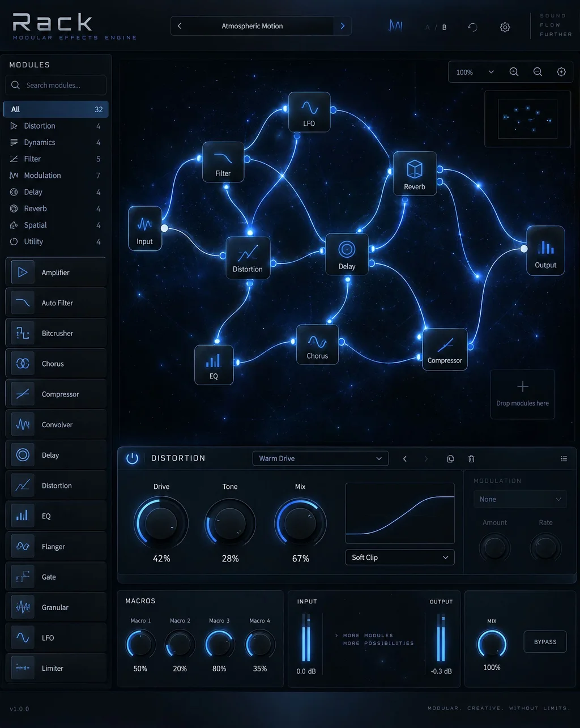Click the Drop modules here area
Image resolution: width=580 pixels, height=728 pixels.
[522, 394]
